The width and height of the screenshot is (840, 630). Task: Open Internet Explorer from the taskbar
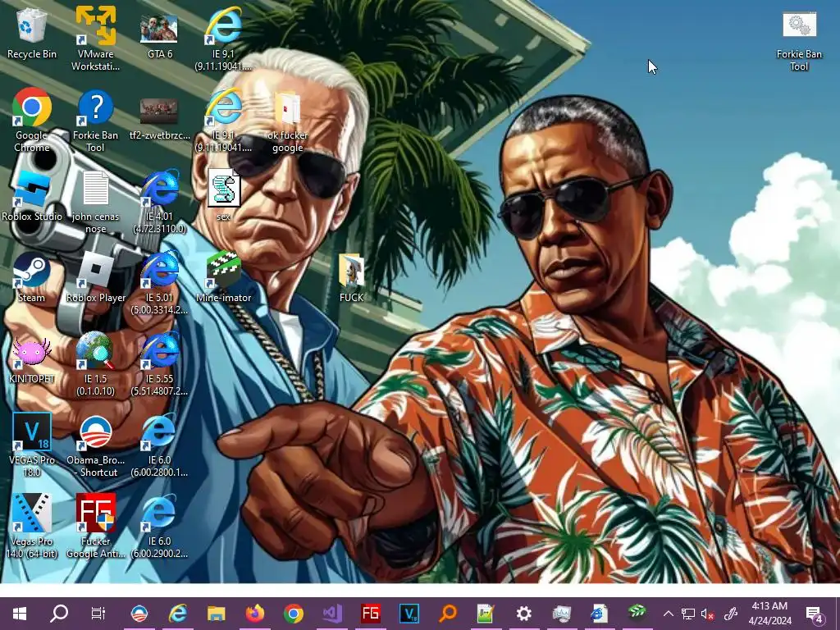[x=178, y=614]
